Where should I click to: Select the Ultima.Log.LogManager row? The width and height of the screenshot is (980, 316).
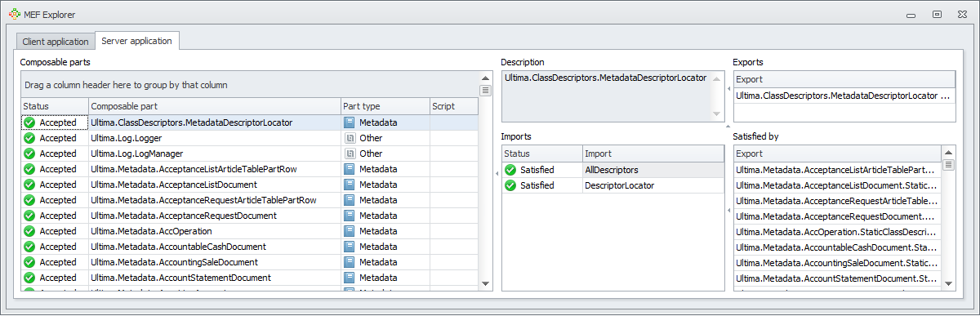click(x=249, y=154)
